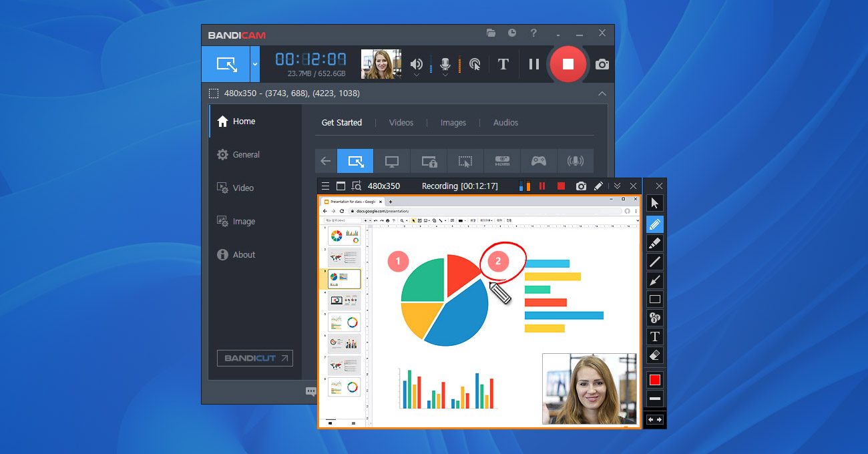Screen dimensions: 868x454
Task: Take screenshot via frame bar camera icon
Action: click(x=581, y=186)
